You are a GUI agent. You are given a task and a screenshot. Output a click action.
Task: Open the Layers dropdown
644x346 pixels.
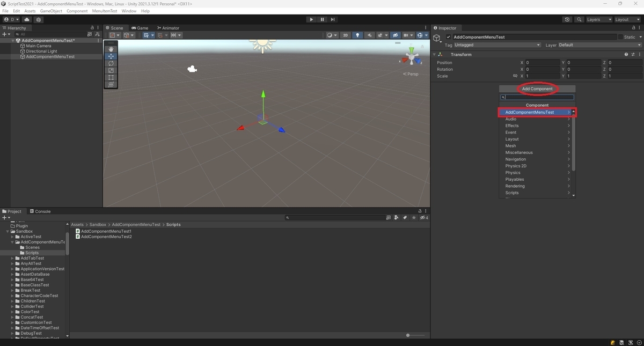click(x=598, y=19)
